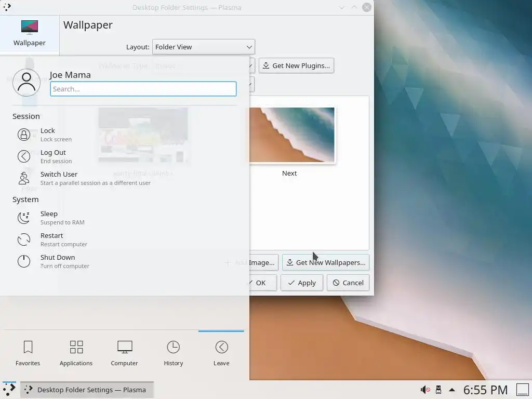Click the window menu icon in title bar
Screen dimensions: 532x399
[7, 7]
